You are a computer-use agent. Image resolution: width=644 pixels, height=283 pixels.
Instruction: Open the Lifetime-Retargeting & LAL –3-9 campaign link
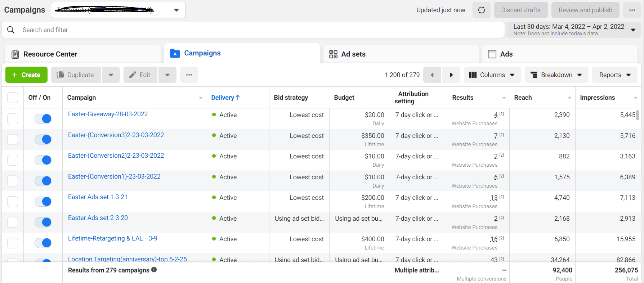click(x=113, y=238)
